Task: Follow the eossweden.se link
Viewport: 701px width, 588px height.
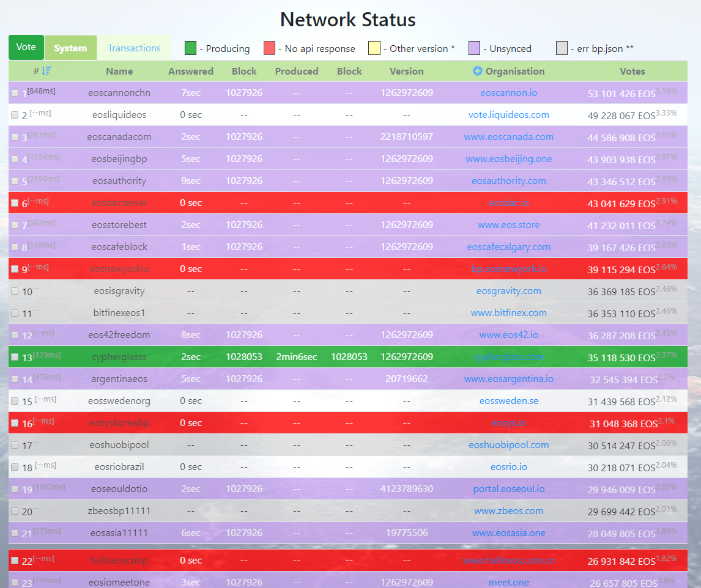Action: point(509,401)
